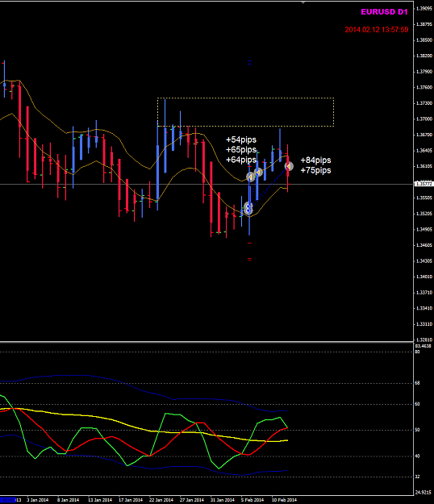Click the 68 level on indicator scale
The width and height of the screenshot is (434, 504).
click(417, 383)
